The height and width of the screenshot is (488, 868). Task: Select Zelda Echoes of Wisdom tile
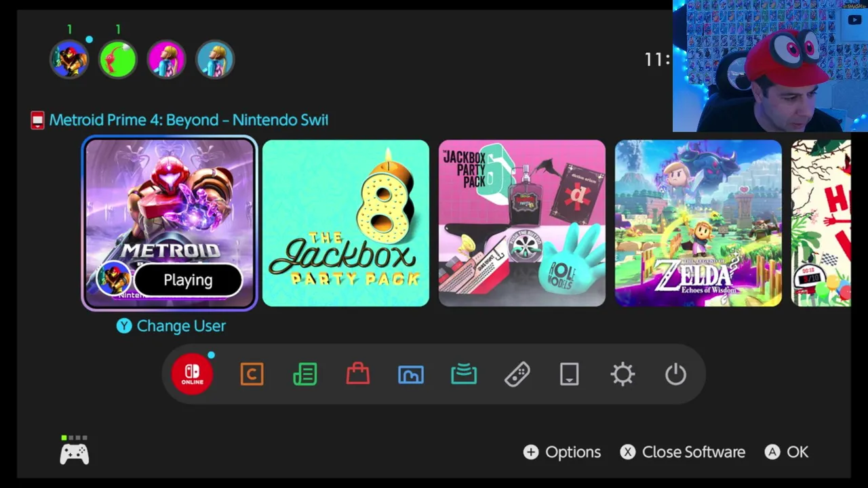point(698,224)
